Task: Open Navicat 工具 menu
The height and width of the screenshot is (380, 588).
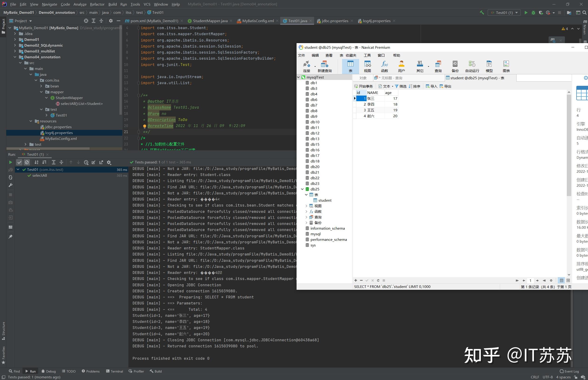Action: [367, 55]
